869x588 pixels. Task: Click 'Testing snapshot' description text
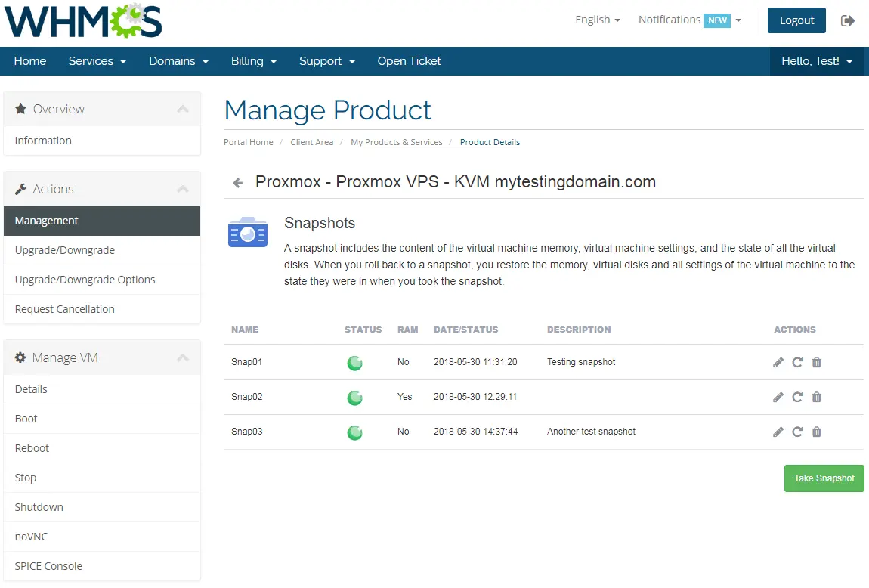pos(581,362)
